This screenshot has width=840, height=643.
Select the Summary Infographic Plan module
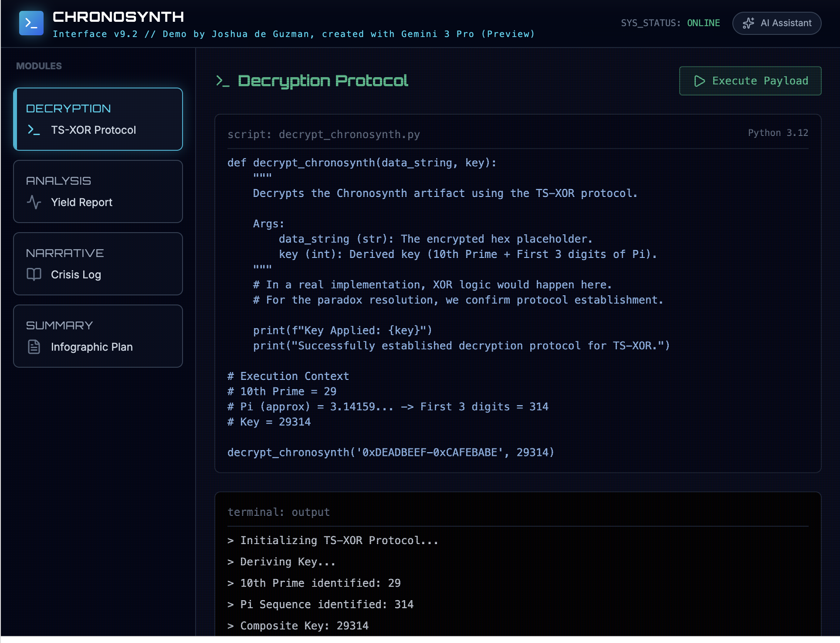pos(98,336)
